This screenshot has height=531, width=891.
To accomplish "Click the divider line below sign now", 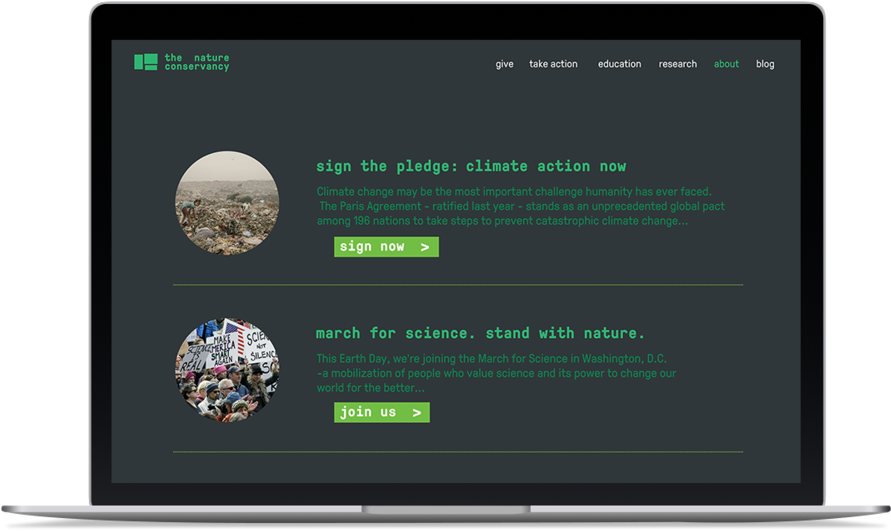I will pyautogui.click(x=457, y=285).
